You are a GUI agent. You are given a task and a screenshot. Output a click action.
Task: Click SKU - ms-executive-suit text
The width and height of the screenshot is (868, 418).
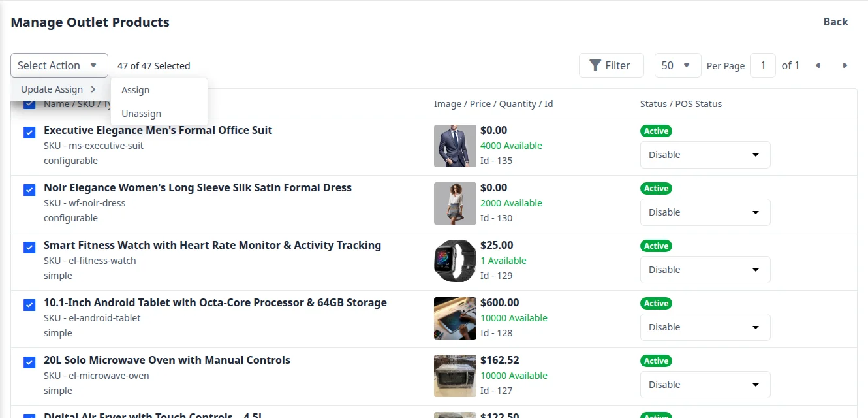(x=93, y=146)
